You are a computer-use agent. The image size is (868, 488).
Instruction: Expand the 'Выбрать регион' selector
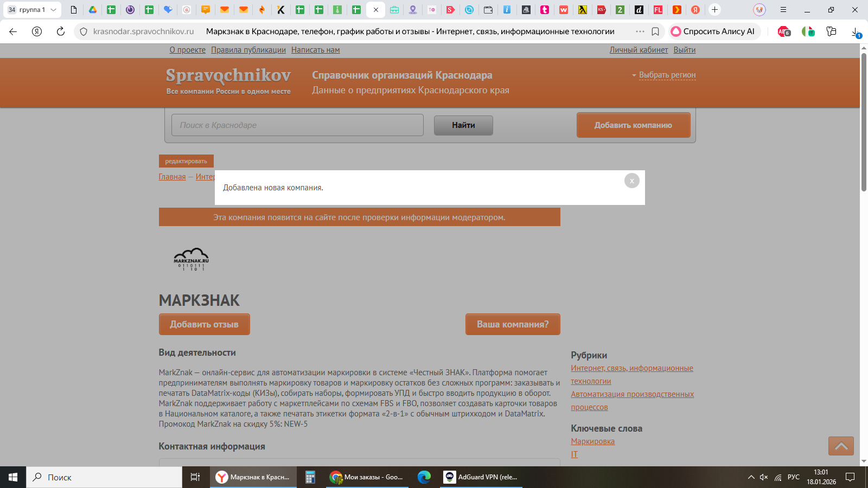tap(667, 75)
